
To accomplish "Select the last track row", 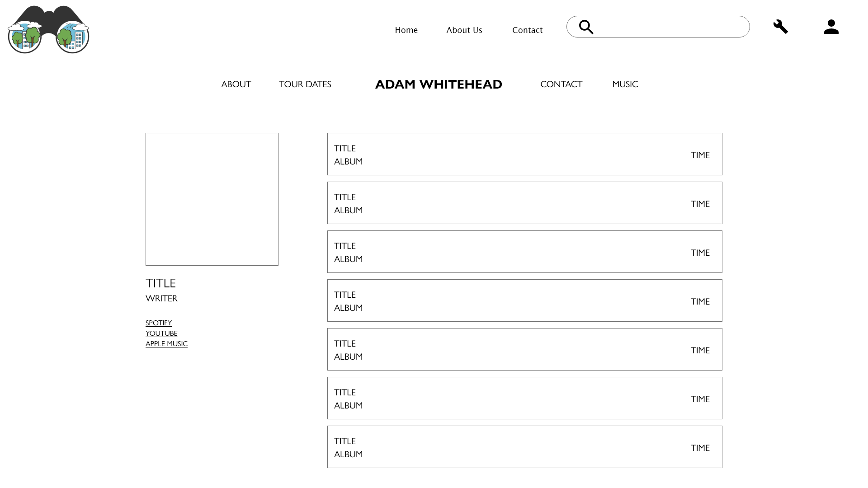I will click(x=524, y=447).
